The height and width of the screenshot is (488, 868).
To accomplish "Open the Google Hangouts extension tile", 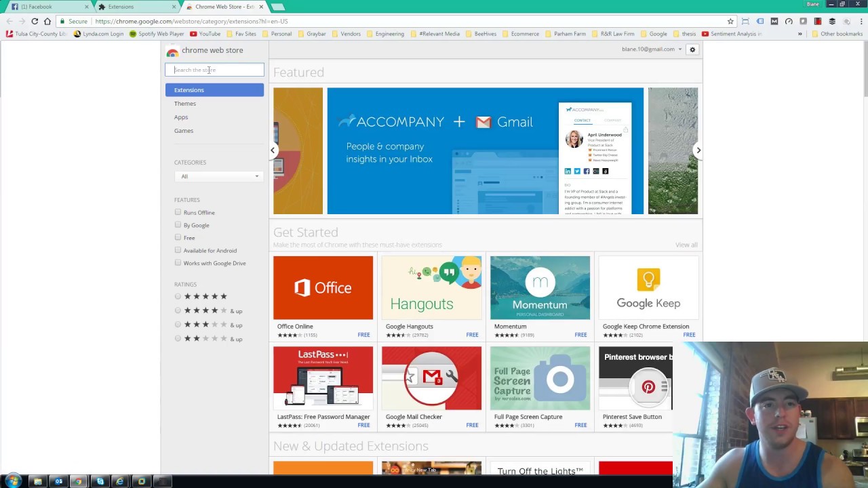I will (x=431, y=297).
